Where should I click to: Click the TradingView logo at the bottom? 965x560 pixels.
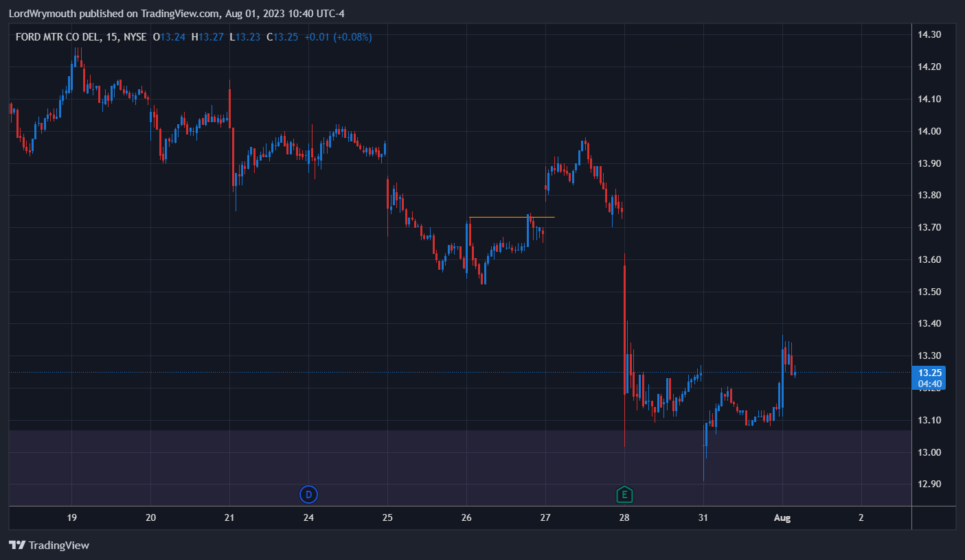[x=49, y=546]
